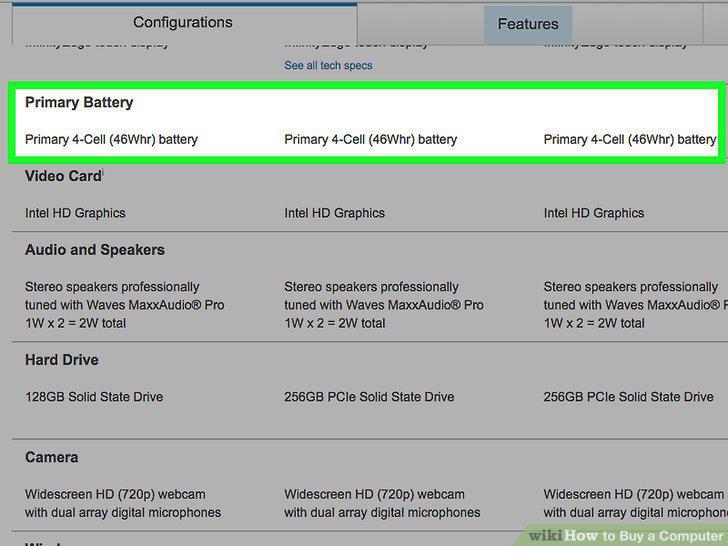Select the Camera heading
The height and width of the screenshot is (546, 728).
point(52,457)
